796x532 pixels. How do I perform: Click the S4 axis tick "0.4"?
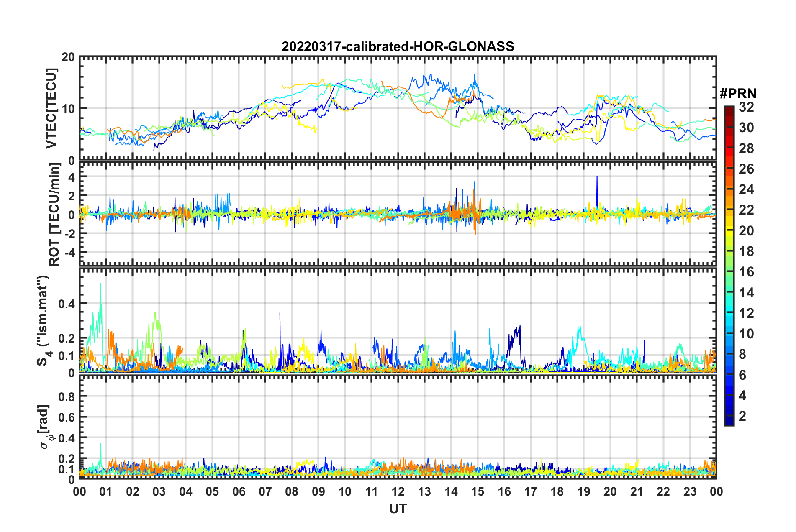tap(67, 304)
